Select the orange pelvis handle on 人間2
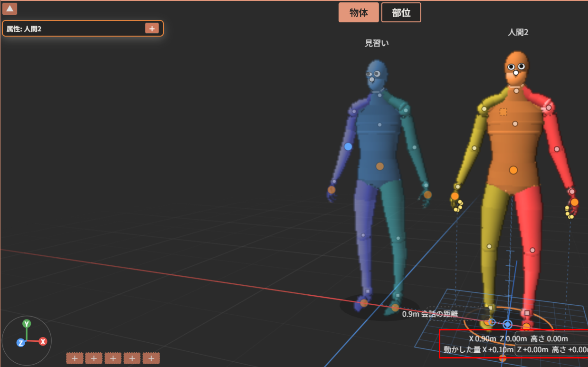This screenshot has width=588, height=367. coord(513,170)
